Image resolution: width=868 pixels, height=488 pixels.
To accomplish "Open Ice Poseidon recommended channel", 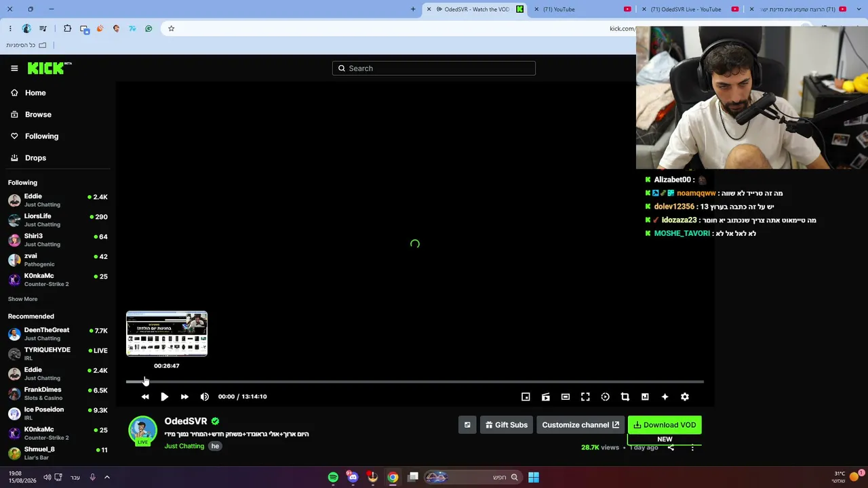I will click(58, 413).
